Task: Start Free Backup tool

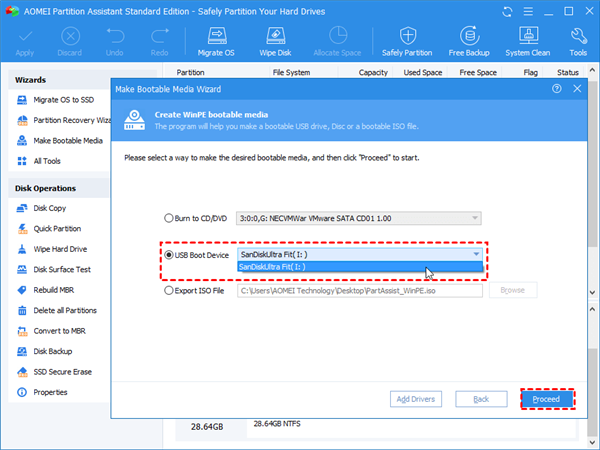Action: pos(469,42)
